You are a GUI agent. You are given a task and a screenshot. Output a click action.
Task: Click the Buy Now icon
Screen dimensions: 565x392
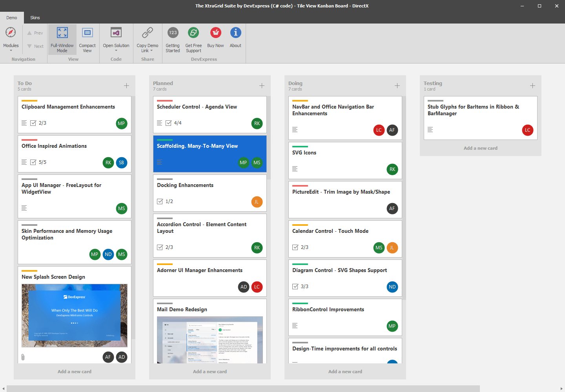pos(215,33)
